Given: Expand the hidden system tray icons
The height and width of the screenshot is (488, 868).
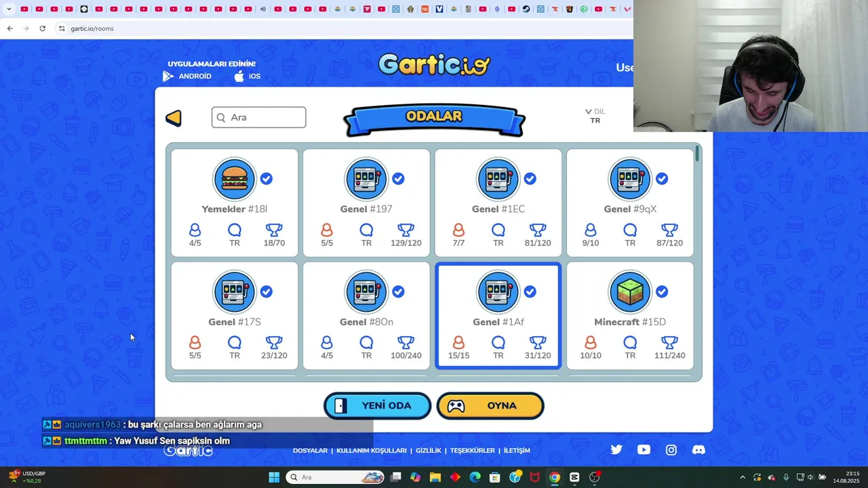Looking at the screenshot, I should click(x=743, y=477).
